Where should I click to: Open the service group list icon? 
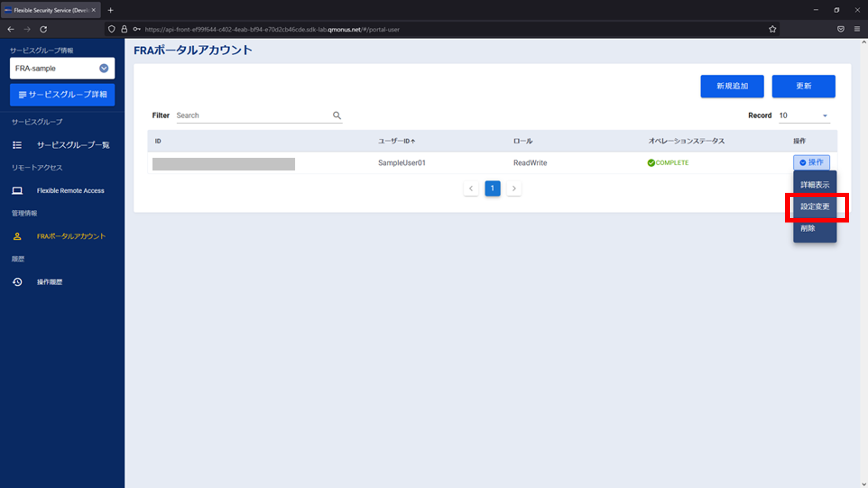click(x=17, y=145)
